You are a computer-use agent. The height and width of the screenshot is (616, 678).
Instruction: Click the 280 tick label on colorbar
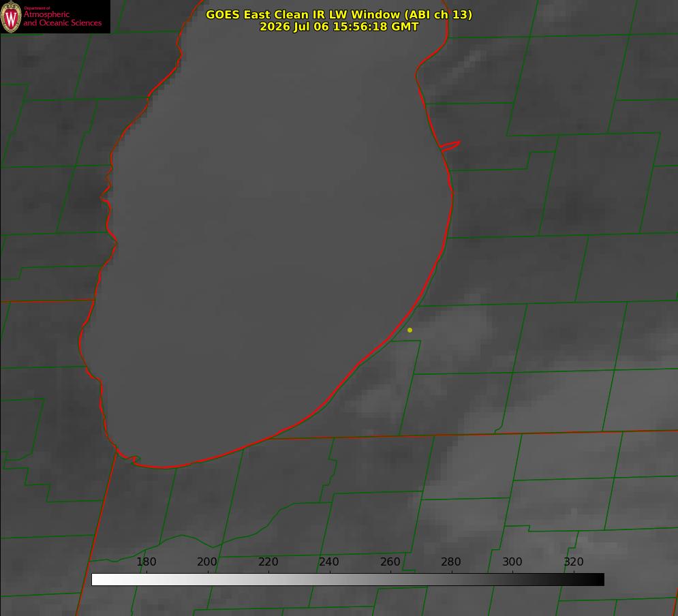pyautogui.click(x=451, y=561)
